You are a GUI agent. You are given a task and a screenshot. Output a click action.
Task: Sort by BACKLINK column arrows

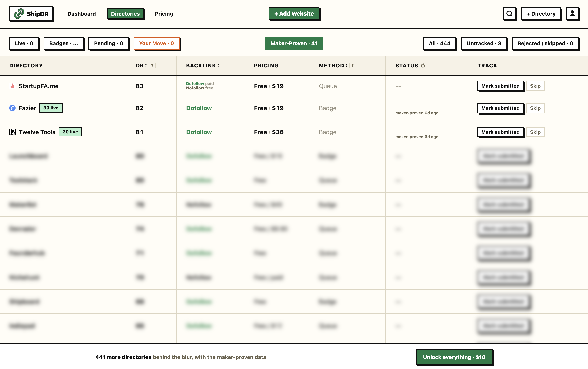[218, 65]
